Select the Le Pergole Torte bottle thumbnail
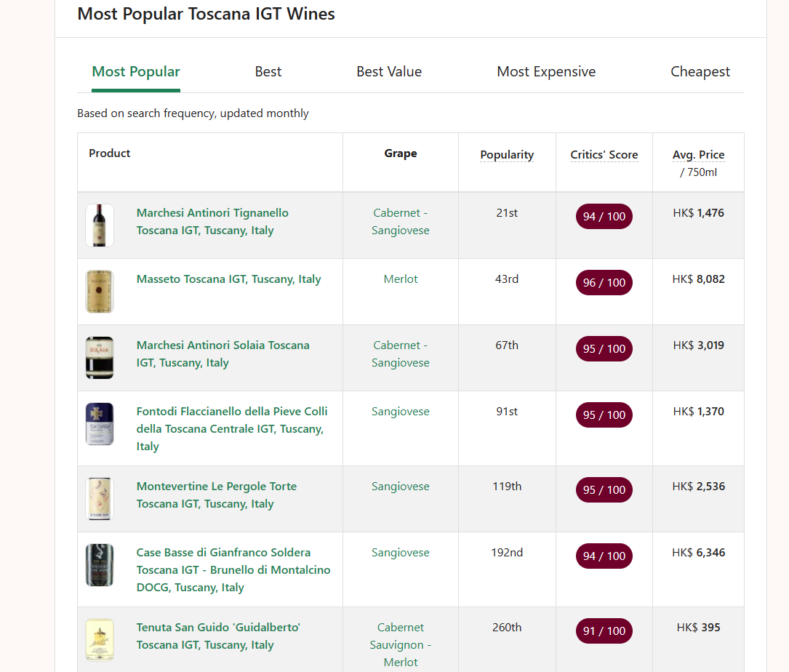This screenshot has width=789, height=672. tap(100, 499)
